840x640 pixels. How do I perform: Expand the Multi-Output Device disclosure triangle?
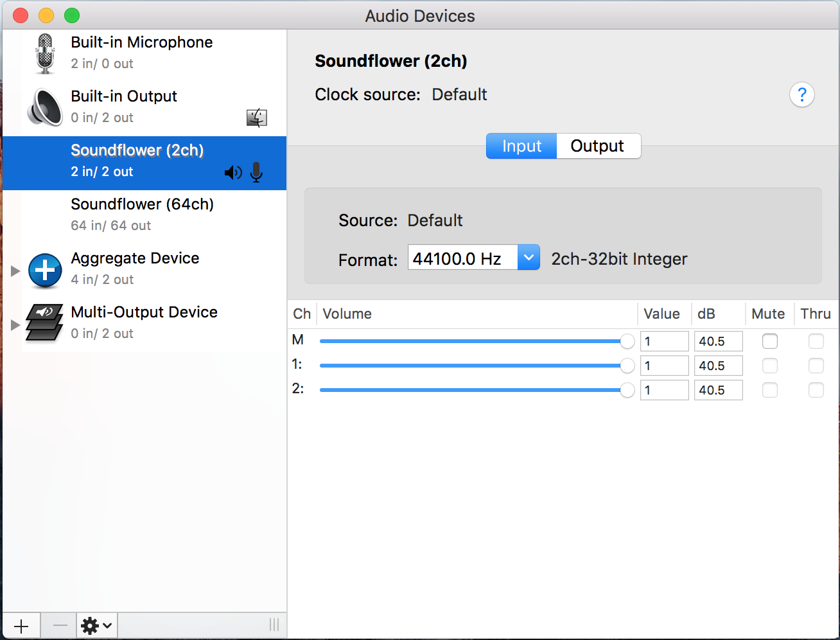coord(15,324)
